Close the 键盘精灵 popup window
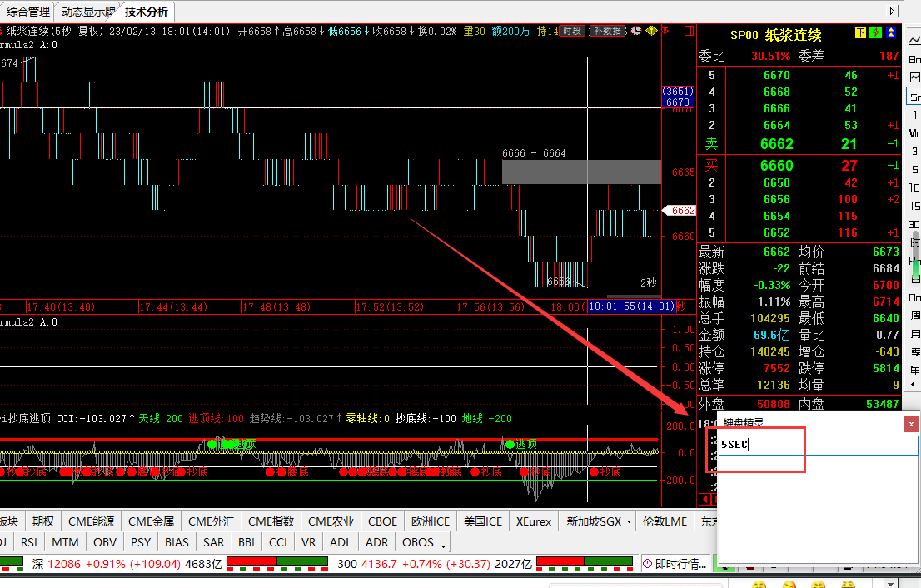The width and height of the screenshot is (921, 588). pyautogui.click(x=911, y=424)
